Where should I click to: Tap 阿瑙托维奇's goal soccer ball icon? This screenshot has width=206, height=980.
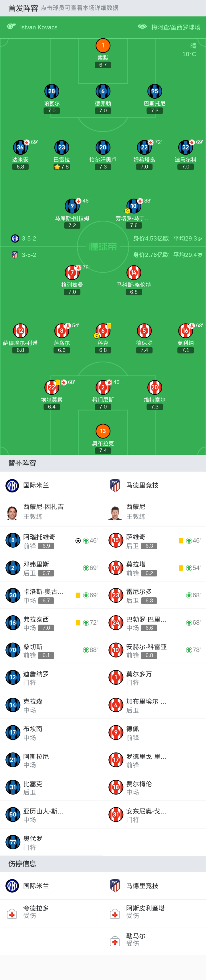click(78, 541)
